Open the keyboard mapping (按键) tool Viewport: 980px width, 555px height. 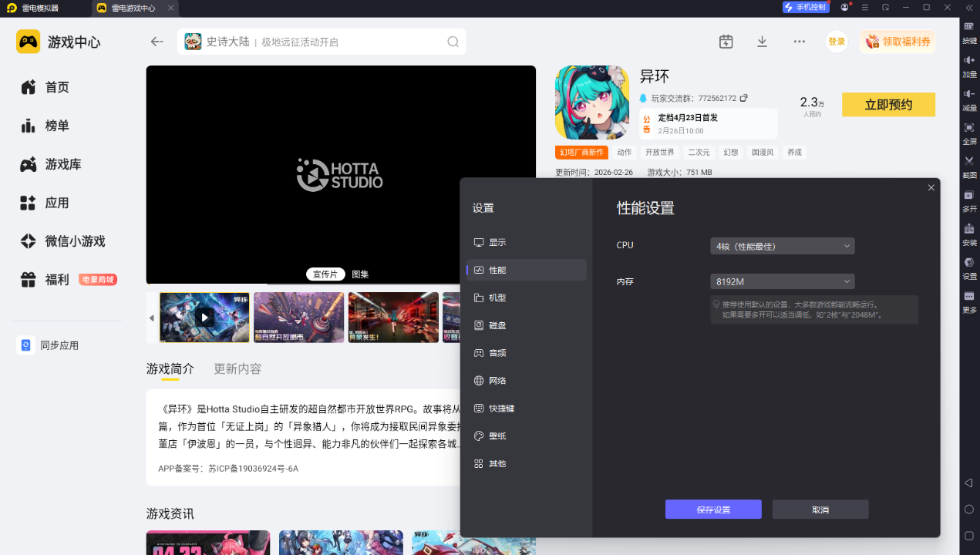pos(969,27)
